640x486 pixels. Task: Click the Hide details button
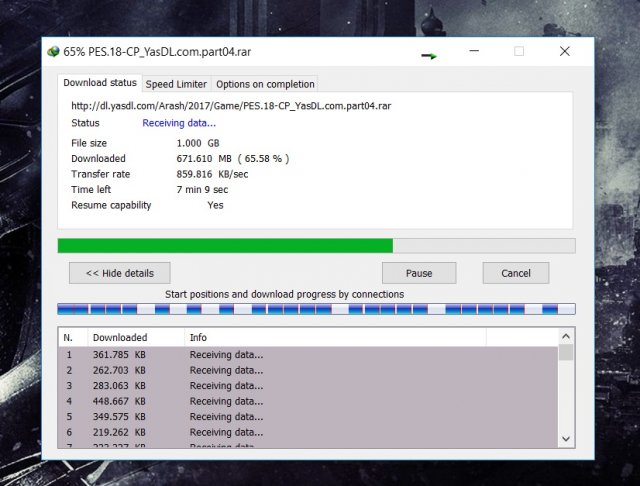tap(120, 273)
